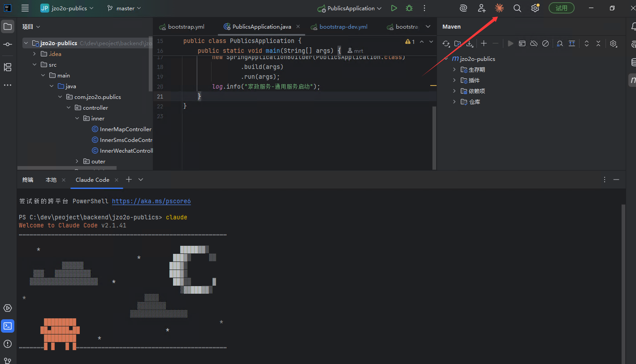636x364 pixels.
Task: Select the 本地 terminal tab
Action: tap(51, 180)
